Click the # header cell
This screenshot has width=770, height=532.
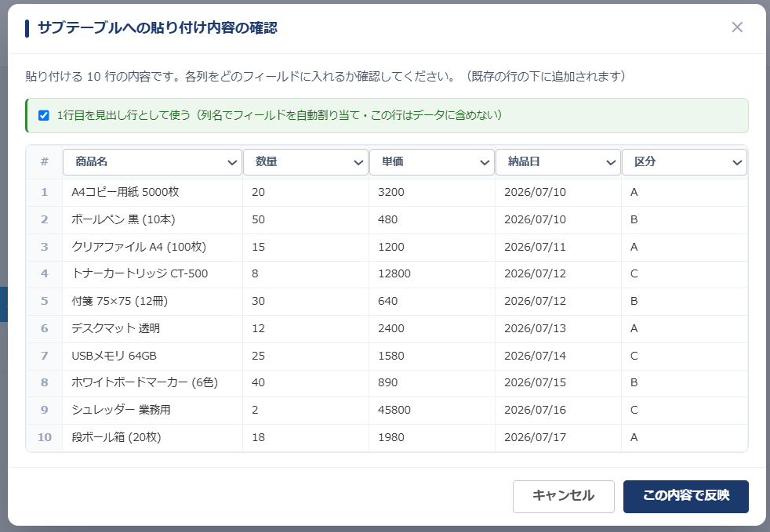[x=44, y=162]
